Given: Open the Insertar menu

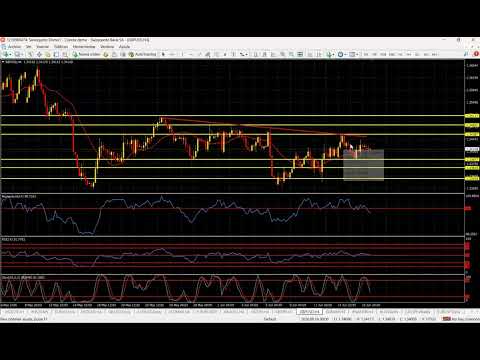Looking at the screenshot, I should point(43,47).
